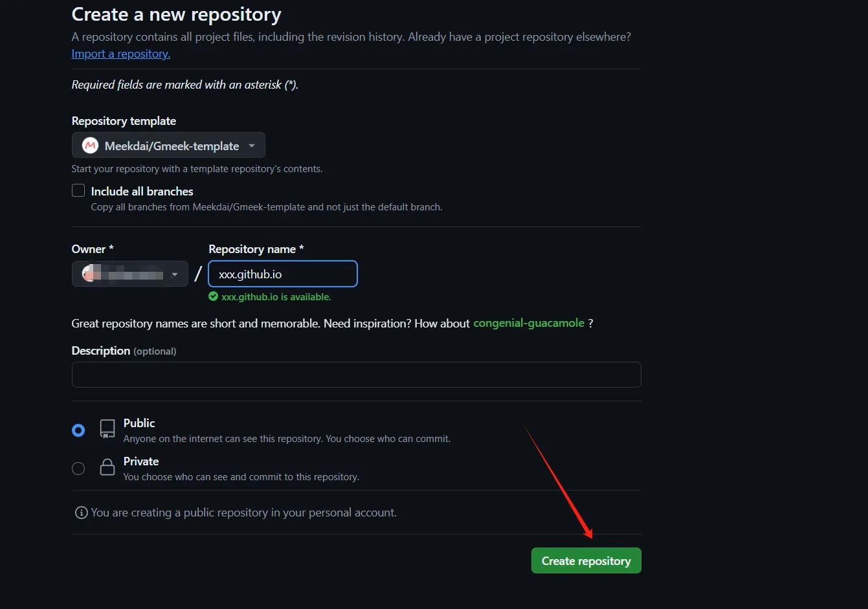Viewport: 868px width, 609px height.
Task: Open the Import a repository link
Action: coord(121,54)
